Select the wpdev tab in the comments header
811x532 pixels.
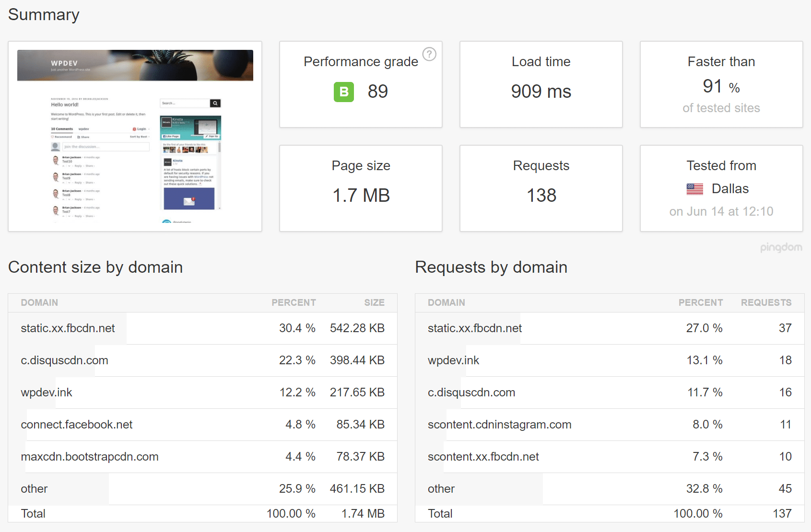click(x=84, y=129)
